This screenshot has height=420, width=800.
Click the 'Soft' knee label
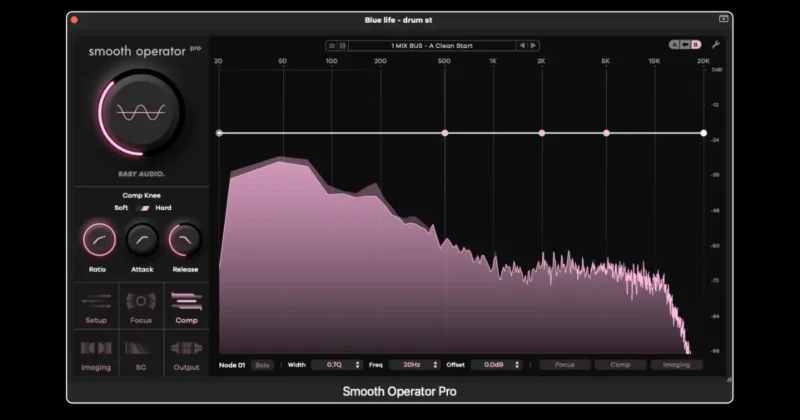tap(121, 208)
